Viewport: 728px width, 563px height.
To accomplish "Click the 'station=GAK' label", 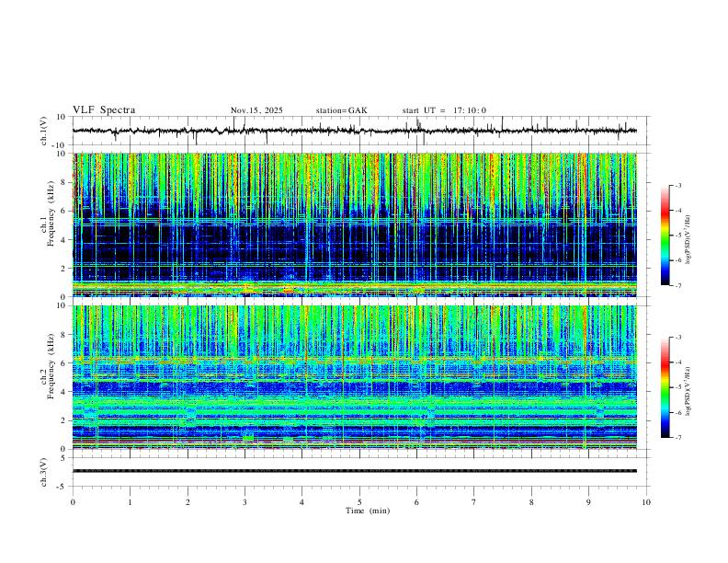I will [342, 110].
